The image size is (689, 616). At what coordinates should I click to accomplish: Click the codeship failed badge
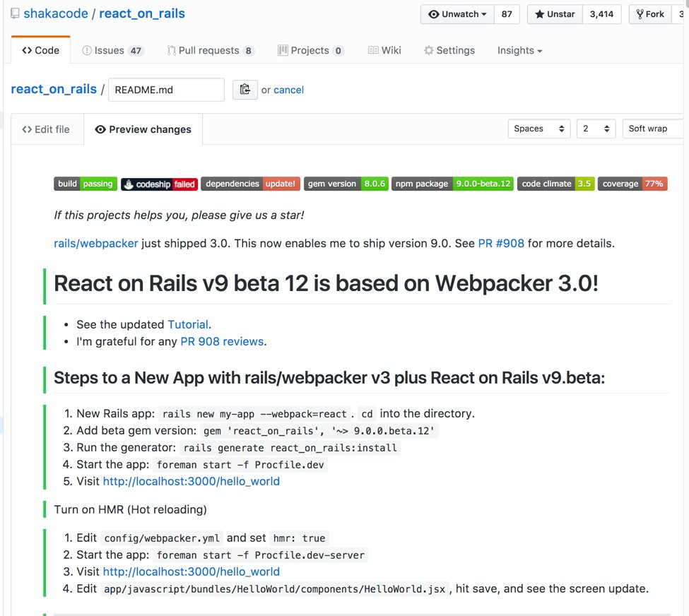point(160,184)
